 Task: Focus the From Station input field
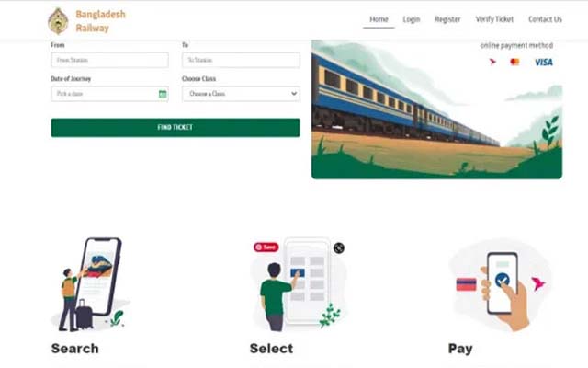pos(110,60)
